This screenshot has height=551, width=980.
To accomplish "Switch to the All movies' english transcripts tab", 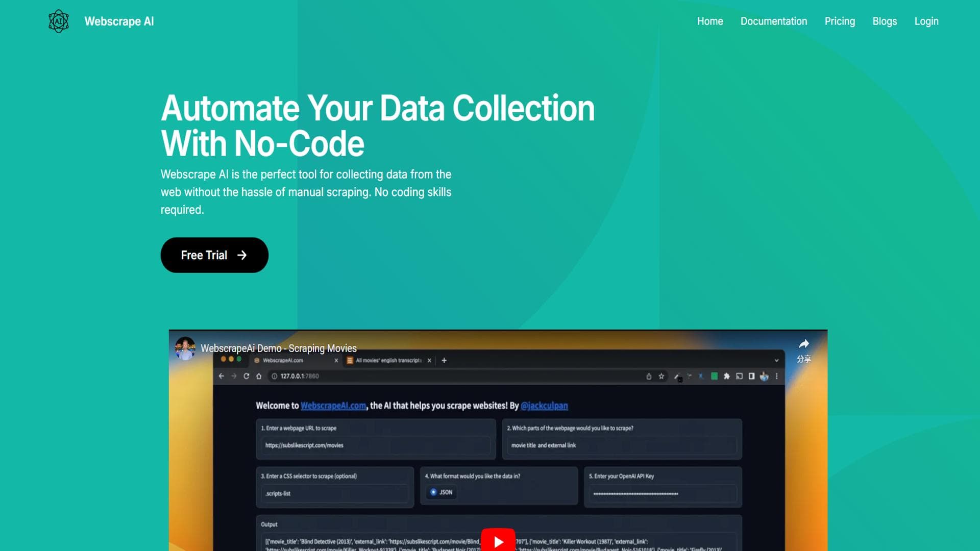I will [388, 361].
